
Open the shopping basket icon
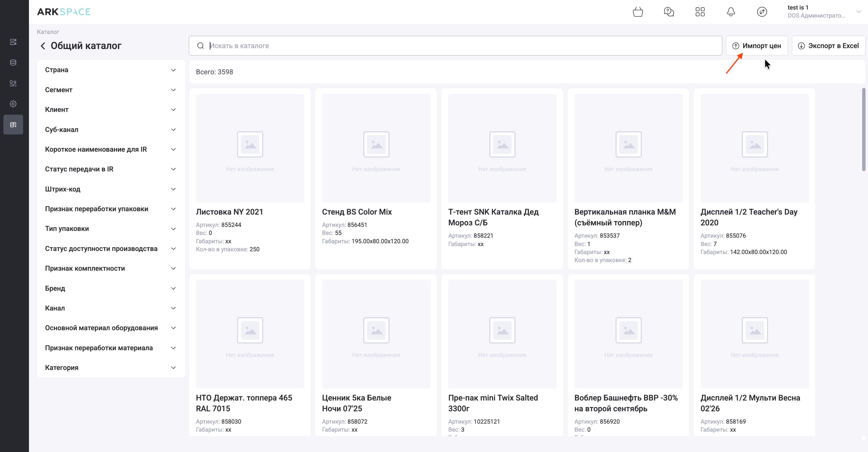(x=638, y=12)
